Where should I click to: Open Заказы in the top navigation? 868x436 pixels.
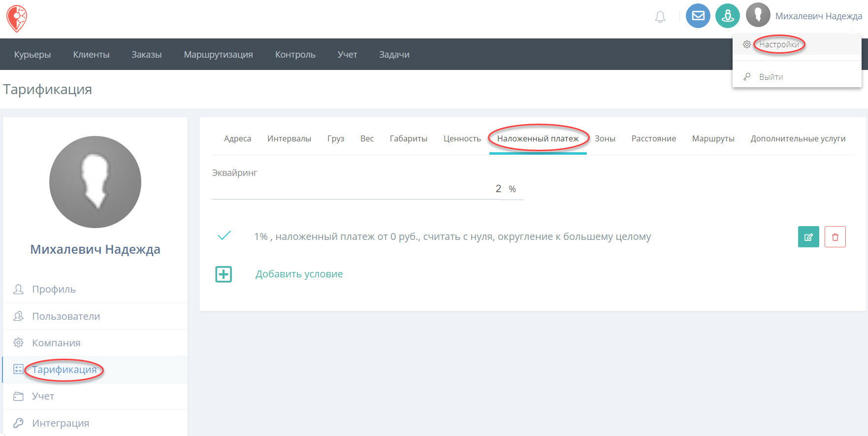147,55
